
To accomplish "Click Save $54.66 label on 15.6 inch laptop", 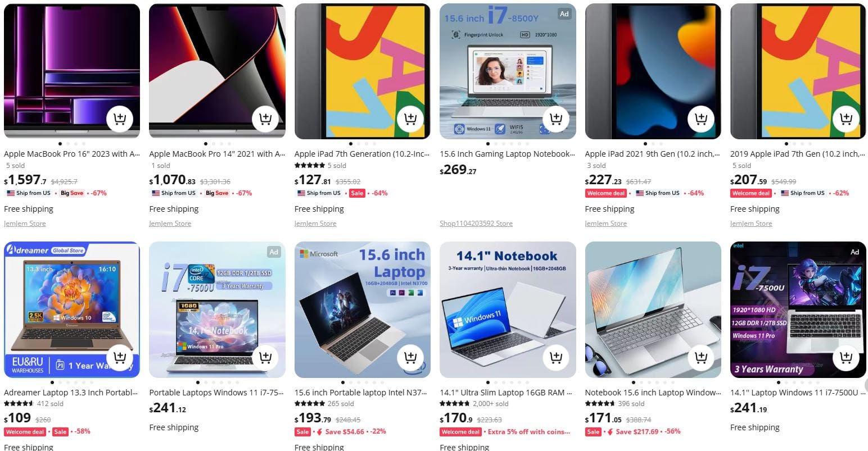I will point(345,432).
